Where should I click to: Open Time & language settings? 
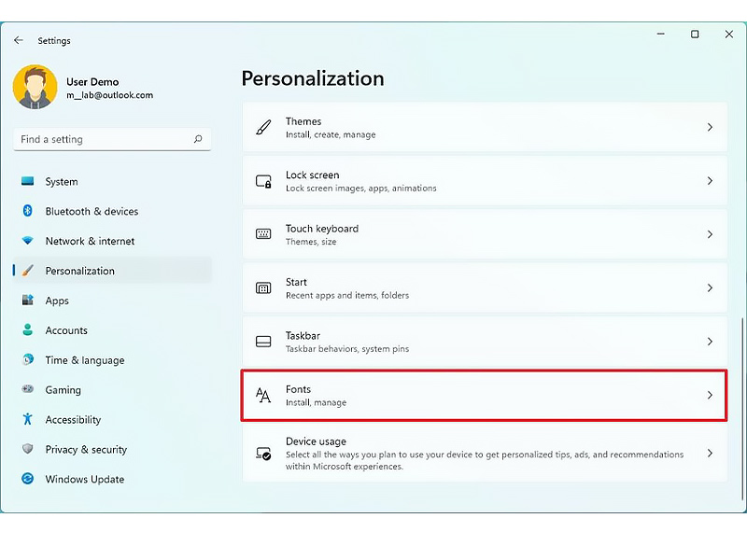[x=112, y=360]
